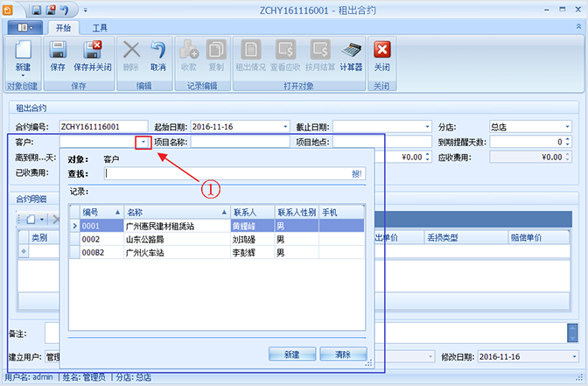588x386 pixels.
Task: Select the 开始 ribbon tab
Action: (62, 28)
